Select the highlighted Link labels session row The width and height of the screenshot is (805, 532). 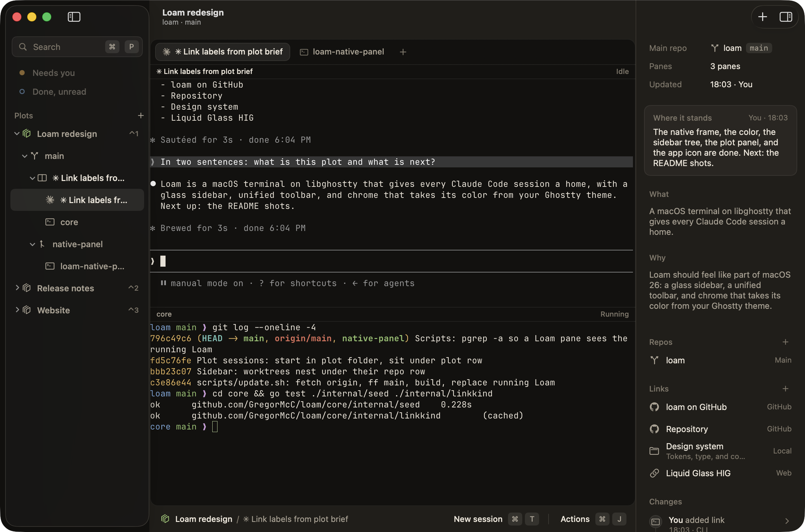(77, 200)
